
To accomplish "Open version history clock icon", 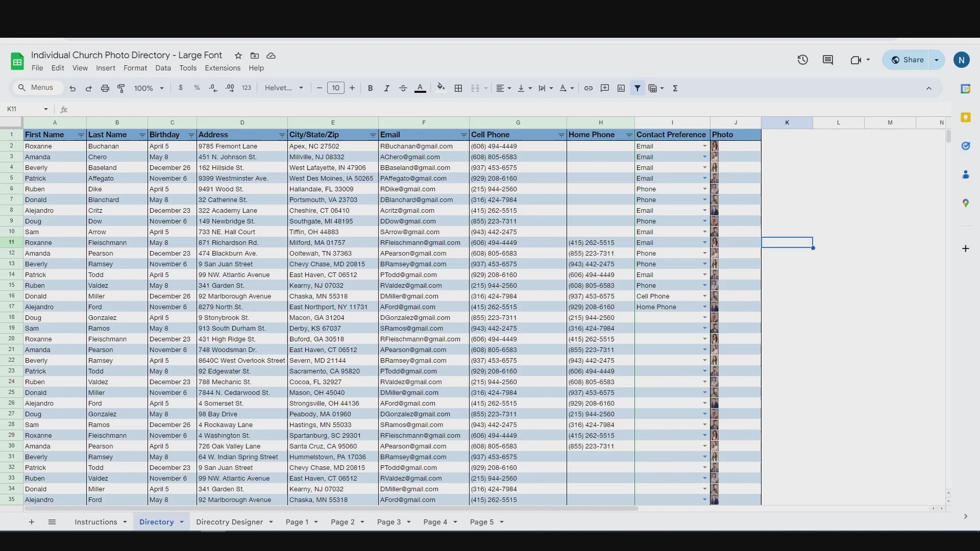I will coord(802,60).
